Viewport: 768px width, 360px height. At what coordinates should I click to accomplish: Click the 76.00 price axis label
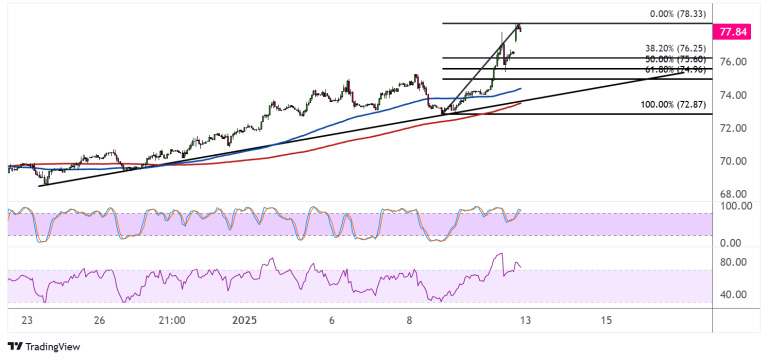(733, 62)
